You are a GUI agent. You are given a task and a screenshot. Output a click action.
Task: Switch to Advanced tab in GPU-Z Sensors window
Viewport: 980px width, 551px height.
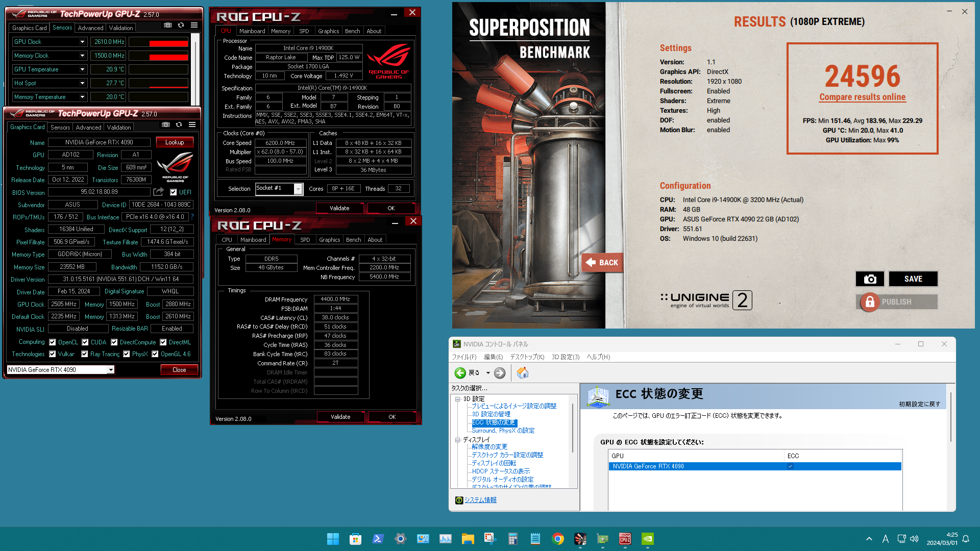(90, 28)
